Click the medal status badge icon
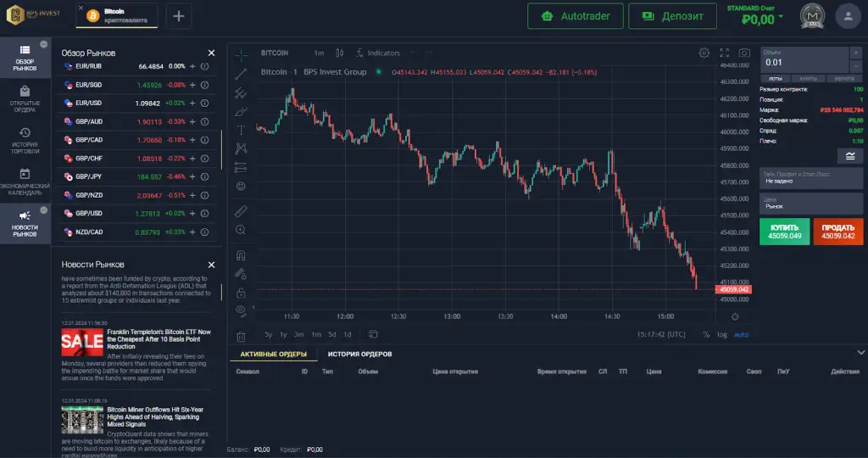The height and width of the screenshot is (458, 868). pyautogui.click(x=812, y=16)
